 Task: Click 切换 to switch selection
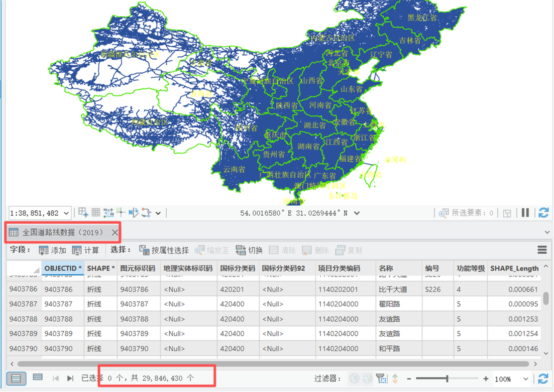click(249, 250)
